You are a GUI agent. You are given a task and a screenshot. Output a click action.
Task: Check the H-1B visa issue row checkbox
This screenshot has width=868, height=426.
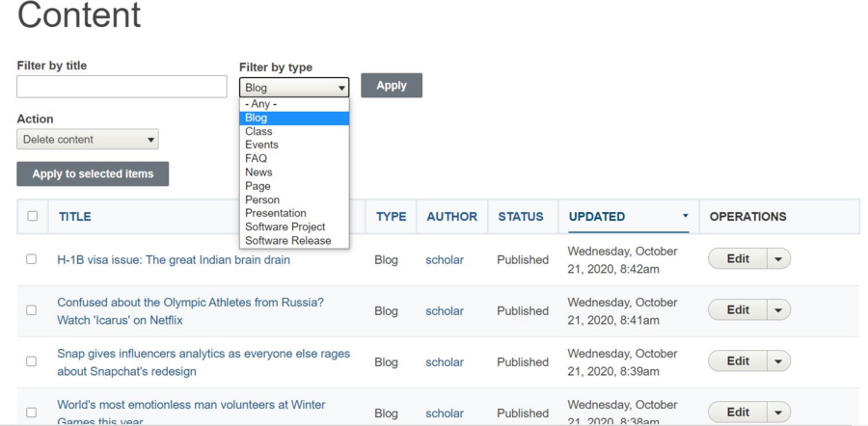point(32,259)
